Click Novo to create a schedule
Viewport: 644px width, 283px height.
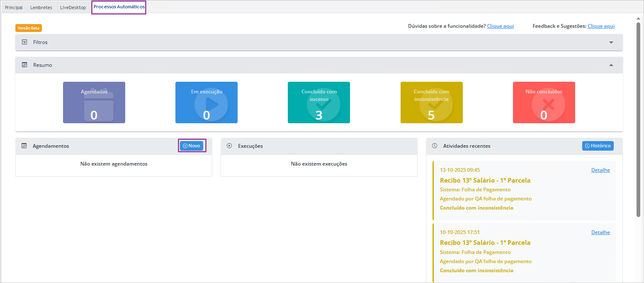click(192, 146)
